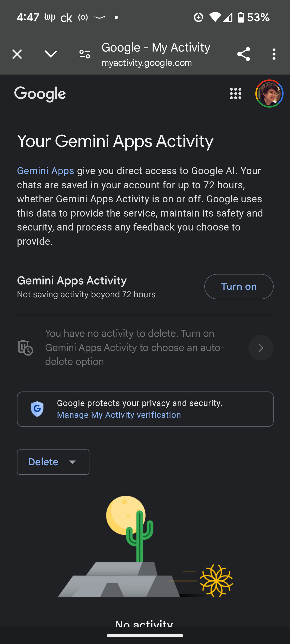290x644 pixels.
Task: Click Google logo to go home
Action: [40, 94]
